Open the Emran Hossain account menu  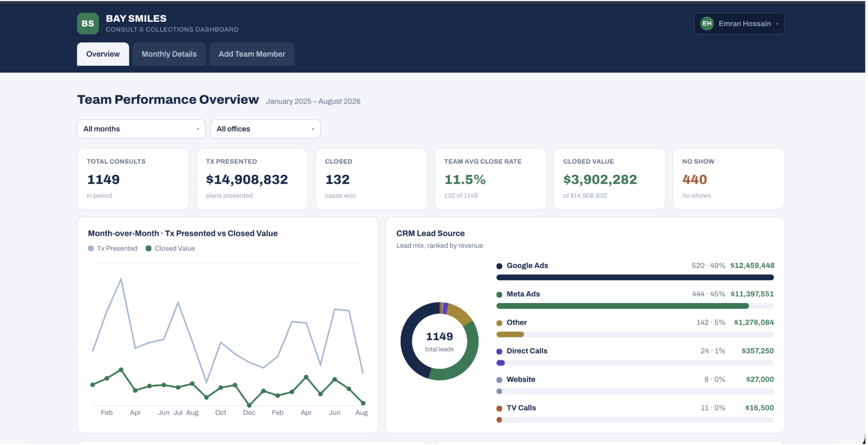click(x=739, y=24)
